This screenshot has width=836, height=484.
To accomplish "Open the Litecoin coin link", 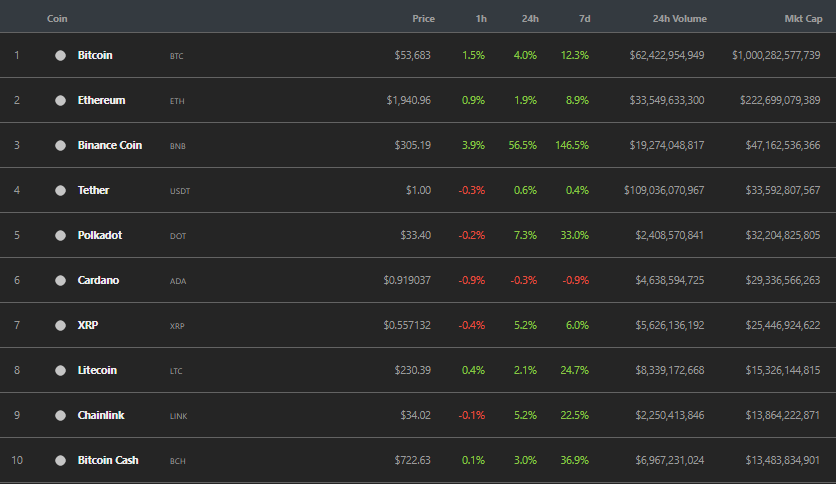I will (x=97, y=371).
